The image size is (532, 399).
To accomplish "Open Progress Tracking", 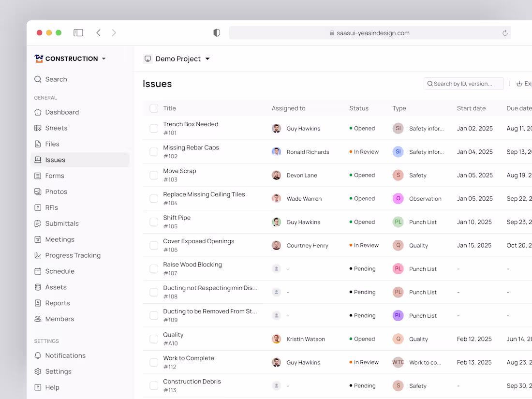I will tap(73, 255).
